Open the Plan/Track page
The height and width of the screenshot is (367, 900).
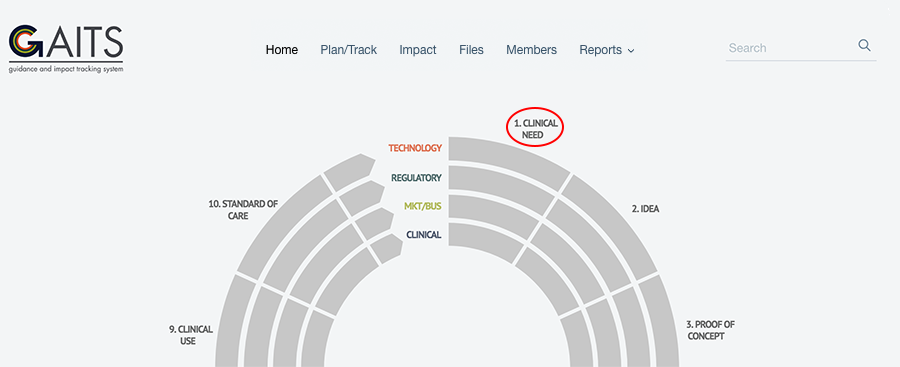348,50
